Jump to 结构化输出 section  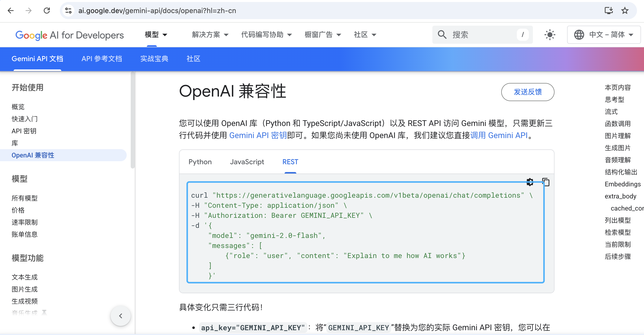621,172
